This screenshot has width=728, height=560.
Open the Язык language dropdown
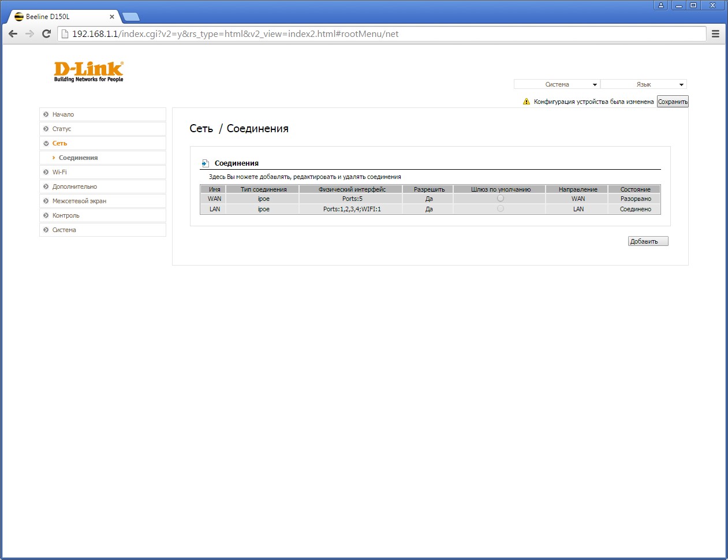click(643, 84)
